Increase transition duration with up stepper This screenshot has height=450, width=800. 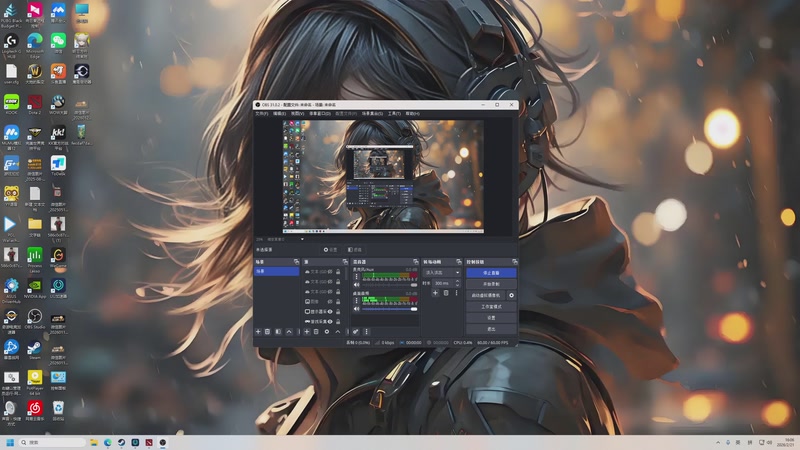pos(458,281)
